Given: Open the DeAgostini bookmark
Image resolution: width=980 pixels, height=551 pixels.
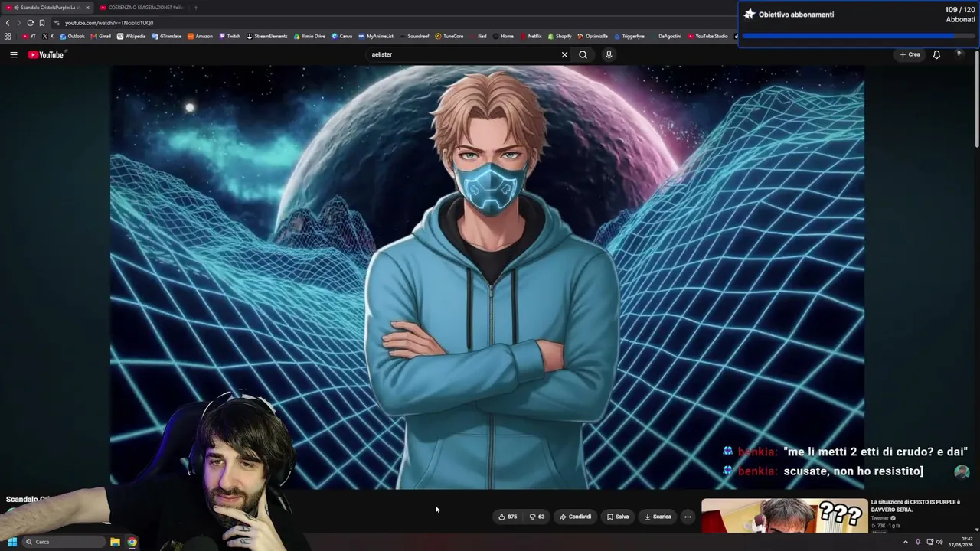Looking at the screenshot, I should [x=666, y=36].
